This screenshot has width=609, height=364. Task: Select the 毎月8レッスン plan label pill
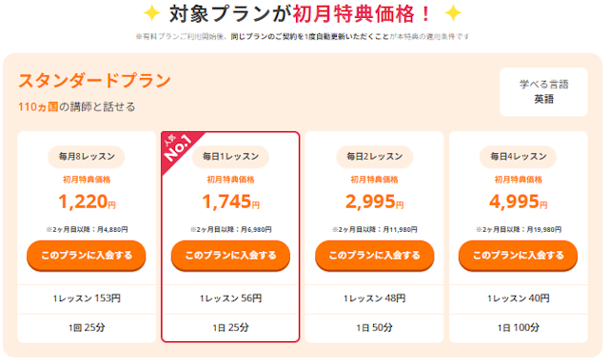pos(87,157)
